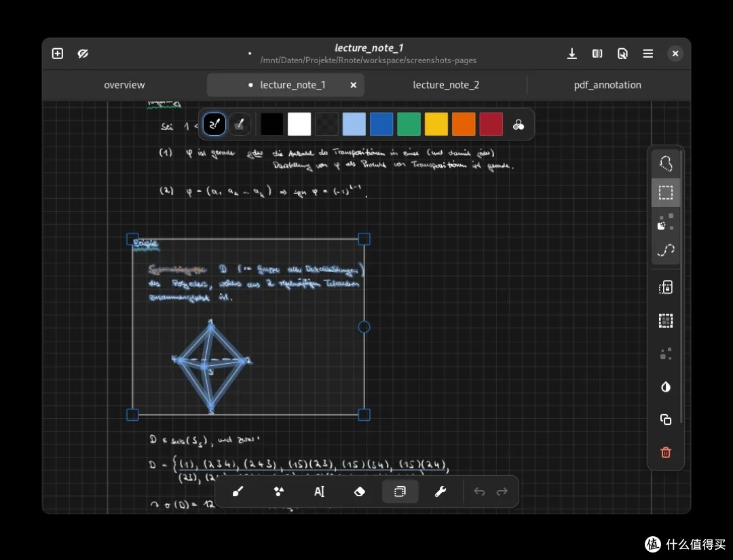
Task: Open the pdf_annotation tab
Action: click(607, 85)
